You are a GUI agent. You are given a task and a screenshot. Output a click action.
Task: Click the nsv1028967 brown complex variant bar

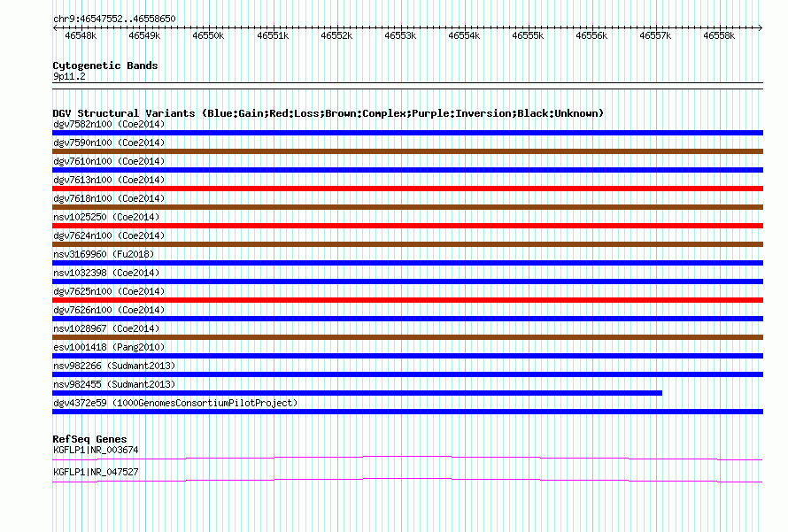tap(407, 337)
